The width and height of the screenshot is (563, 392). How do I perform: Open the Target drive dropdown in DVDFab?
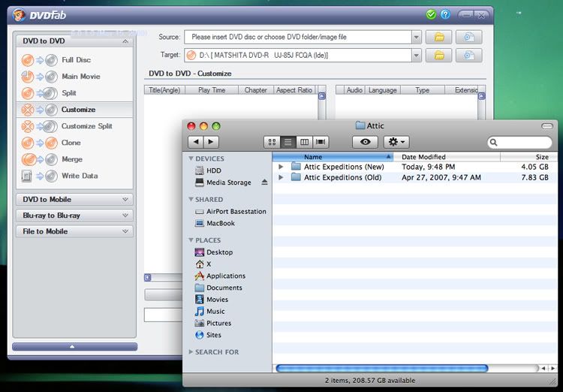(416, 56)
